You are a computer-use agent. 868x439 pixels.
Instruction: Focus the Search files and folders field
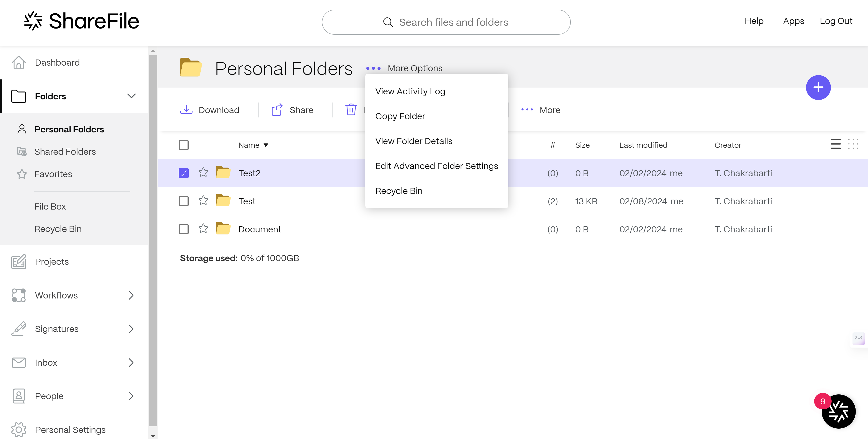[x=453, y=22]
